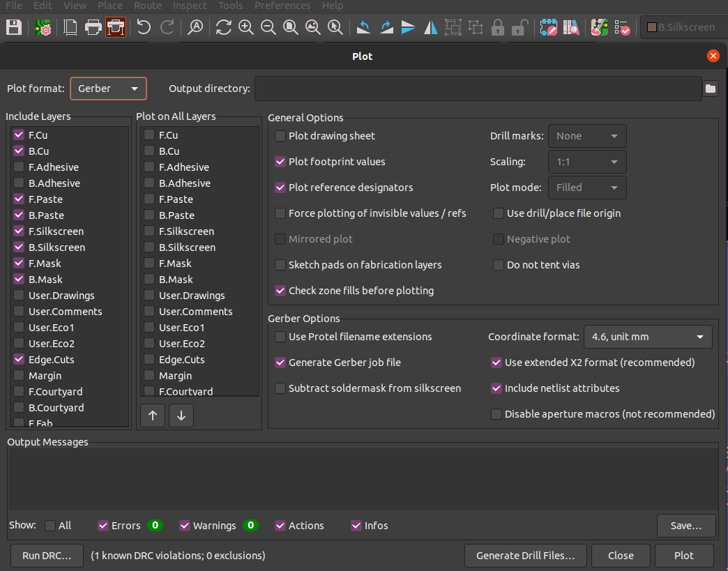Click the Refresh view icon

223,27
